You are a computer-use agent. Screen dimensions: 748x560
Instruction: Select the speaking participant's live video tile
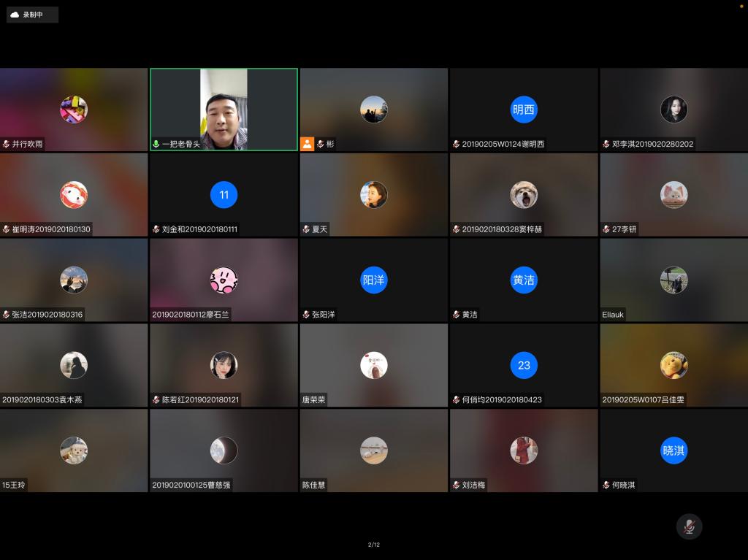(x=224, y=110)
